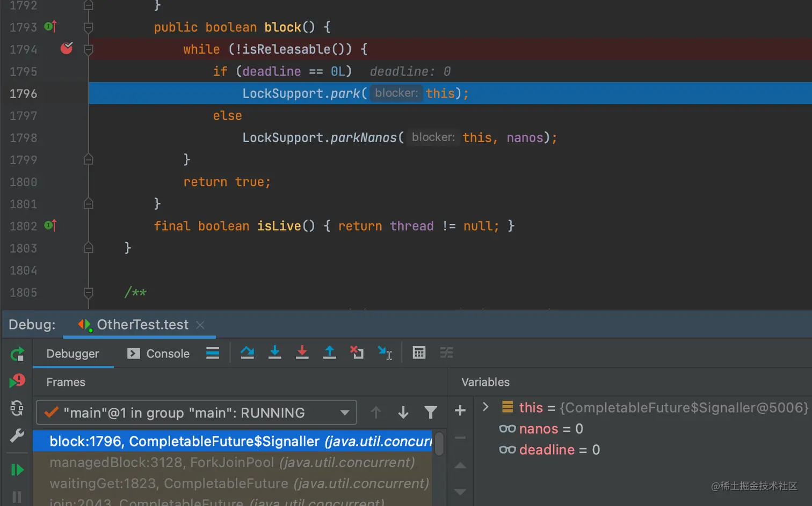Move watch up triangle icon
The image size is (812, 506).
tap(460, 465)
